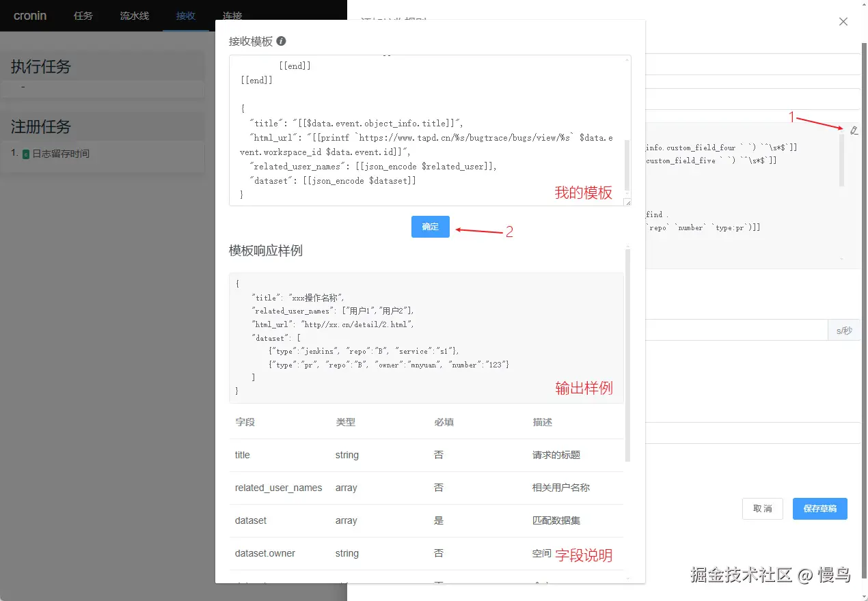Click the first input field at drawer top

[753, 64]
